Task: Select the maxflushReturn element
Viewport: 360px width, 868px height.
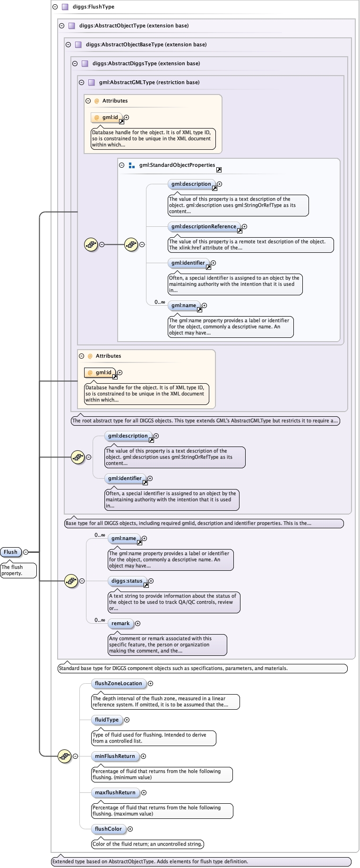Action: coord(115,792)
